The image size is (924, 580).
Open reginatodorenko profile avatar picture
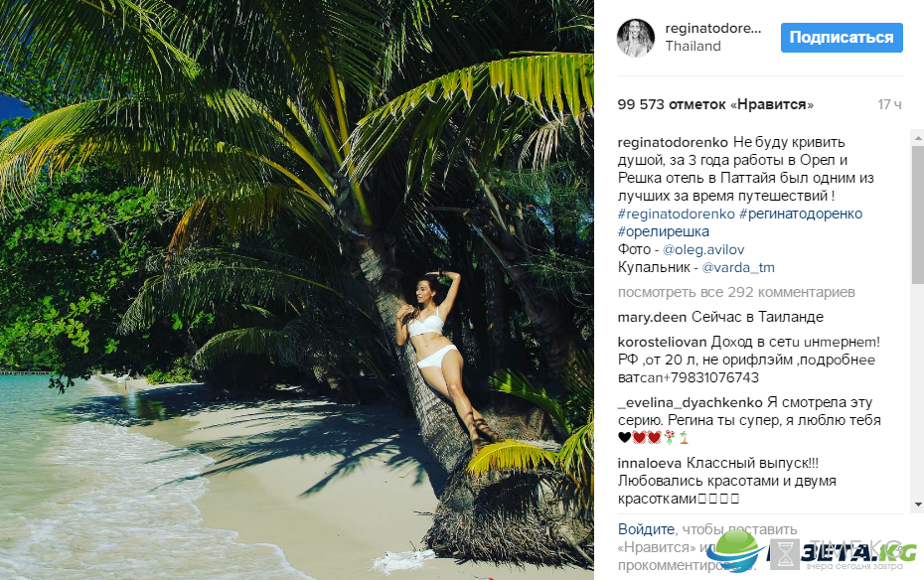(635, 38)
